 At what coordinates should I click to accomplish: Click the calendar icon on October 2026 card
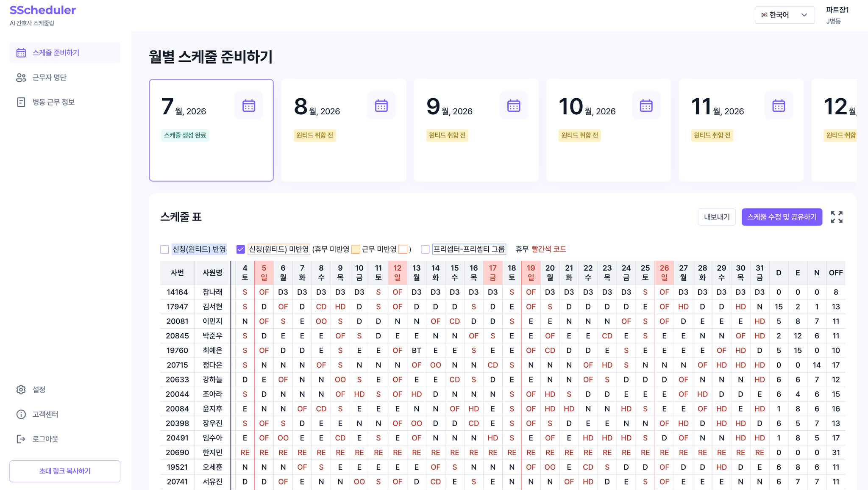[x=646, y=105]
